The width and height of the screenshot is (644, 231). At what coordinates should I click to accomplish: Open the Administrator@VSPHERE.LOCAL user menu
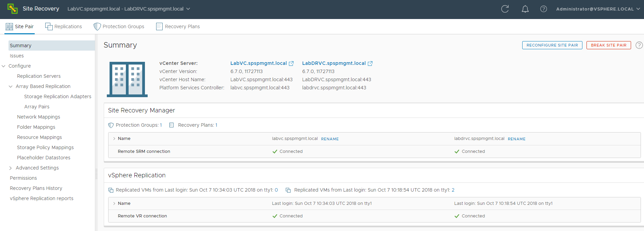coord(598,9)
